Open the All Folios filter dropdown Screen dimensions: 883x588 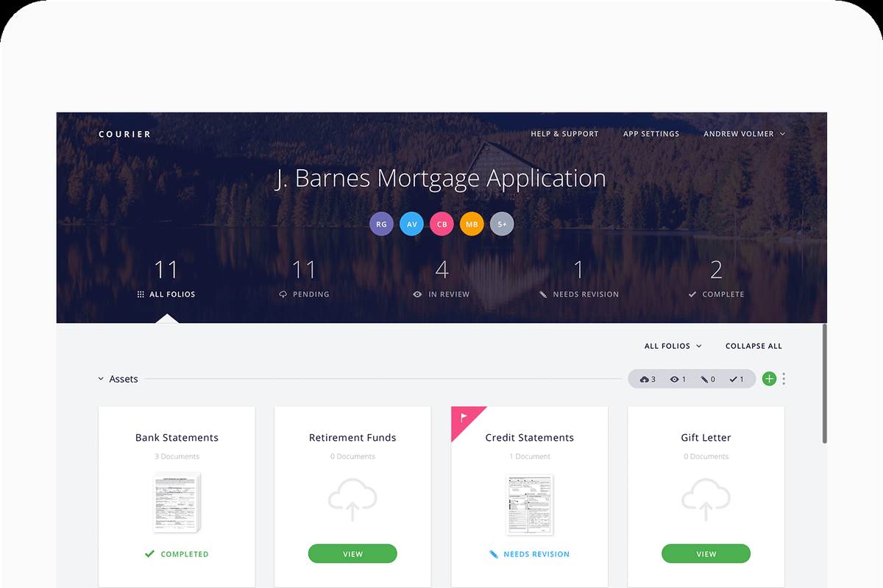tap(673, 346)
